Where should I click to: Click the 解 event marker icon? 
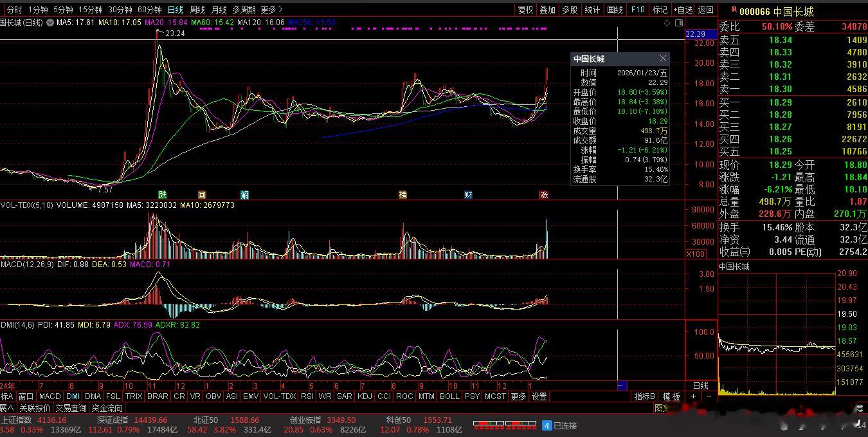pyautogui.click(x=244, y=194)
